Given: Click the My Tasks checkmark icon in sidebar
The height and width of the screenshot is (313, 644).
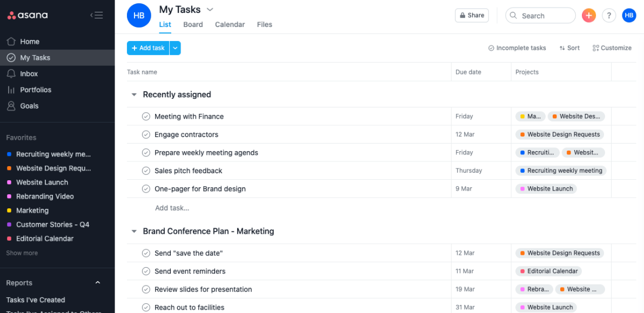Looking at the screenshot, I should coord(11,57).
